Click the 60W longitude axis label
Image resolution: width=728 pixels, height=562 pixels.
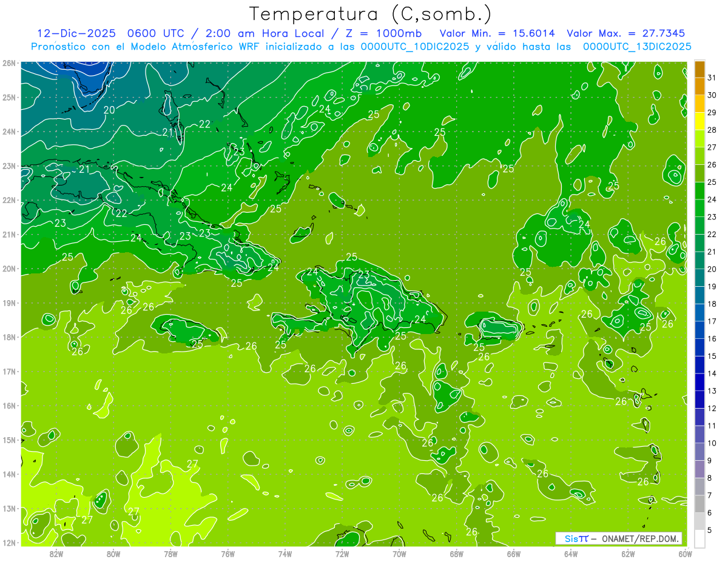[x=685, y=554]
